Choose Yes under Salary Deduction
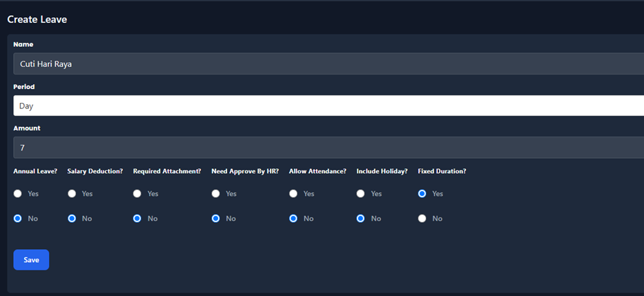Screen dimensions: 644x296 coord(72,193)
